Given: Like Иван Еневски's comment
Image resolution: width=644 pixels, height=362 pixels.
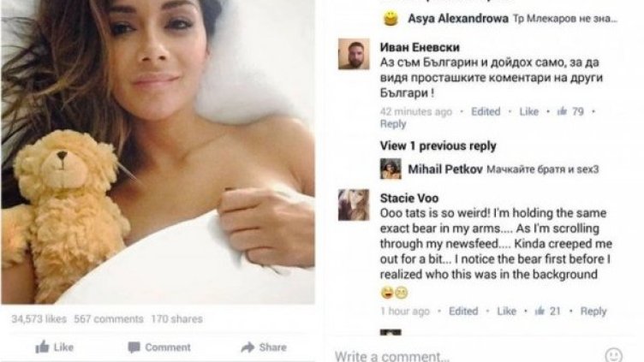Looking at the screenshot, I should tap(528, 111).
